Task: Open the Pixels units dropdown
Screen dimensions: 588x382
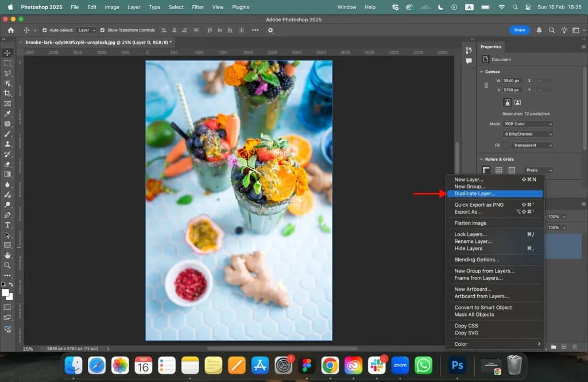Action: click(539, 171)
